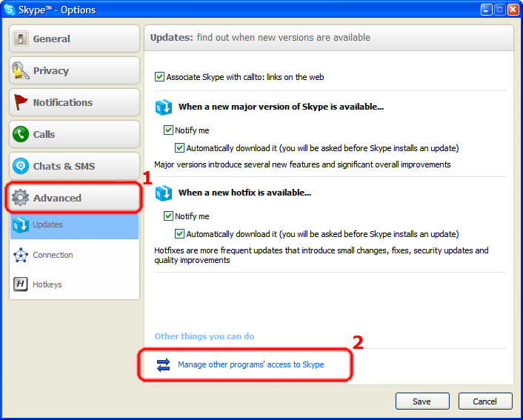Minimize the Skype Options window

(486, 10)
